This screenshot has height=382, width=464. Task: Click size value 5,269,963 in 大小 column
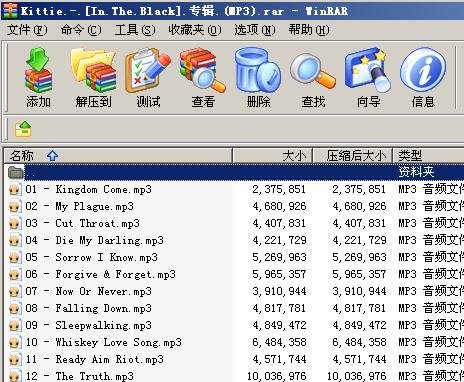pyautogui.click(x=279, y=257)
